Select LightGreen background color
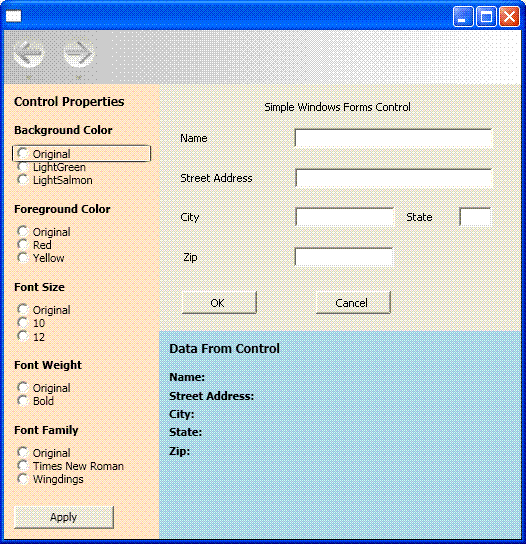This screenshot has height=544, width=526. point(52,167)
